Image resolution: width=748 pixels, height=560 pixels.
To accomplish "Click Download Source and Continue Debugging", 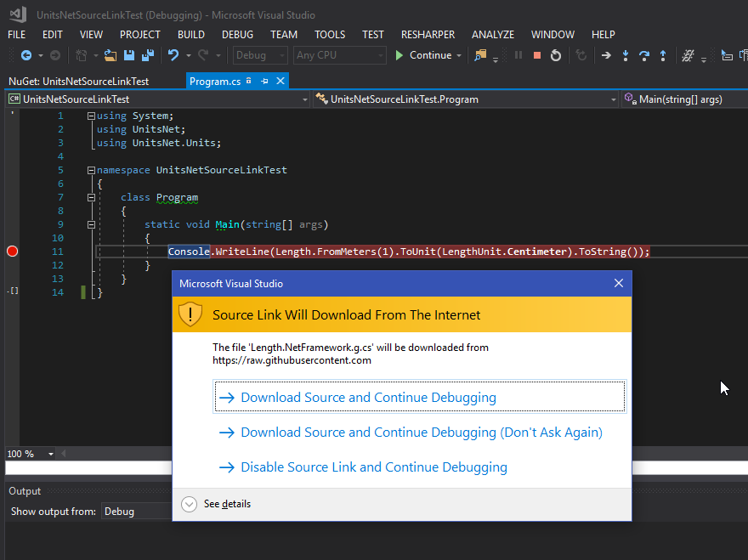I will tap(419, 397).
